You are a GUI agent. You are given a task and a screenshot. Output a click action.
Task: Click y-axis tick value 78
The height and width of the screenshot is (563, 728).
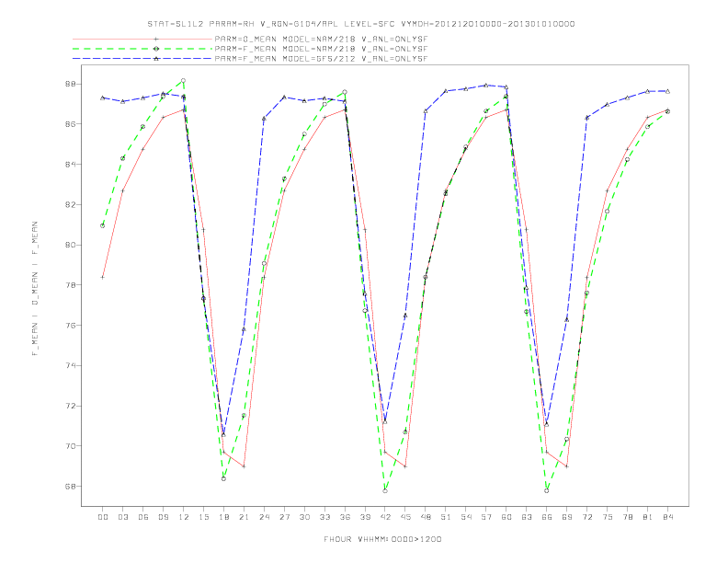click(70, 285)
